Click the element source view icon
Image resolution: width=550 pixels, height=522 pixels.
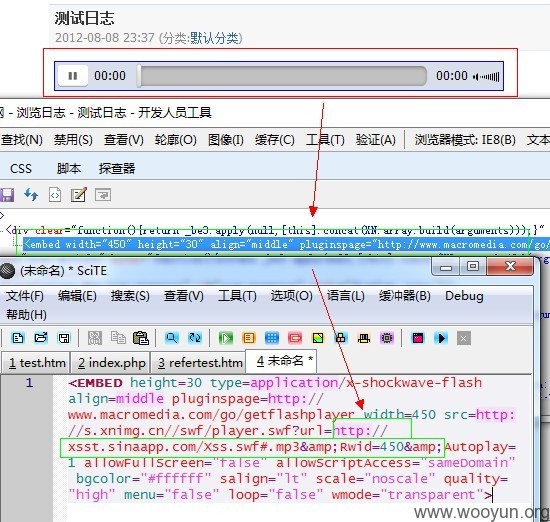pos(55,195)
